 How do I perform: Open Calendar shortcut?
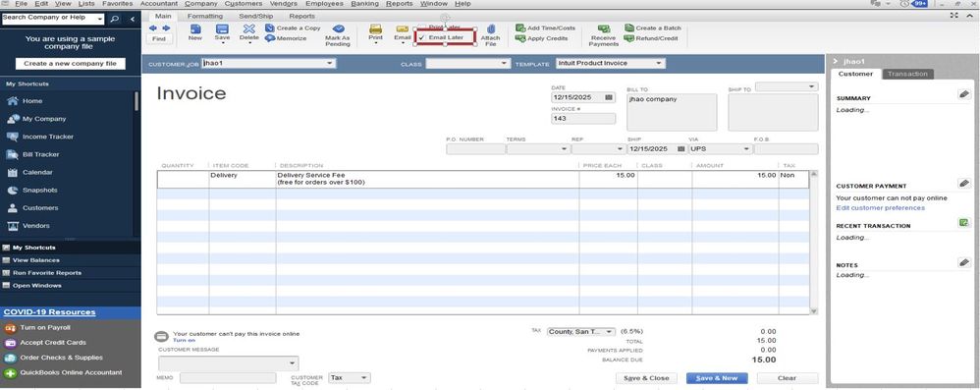[37, 172]
